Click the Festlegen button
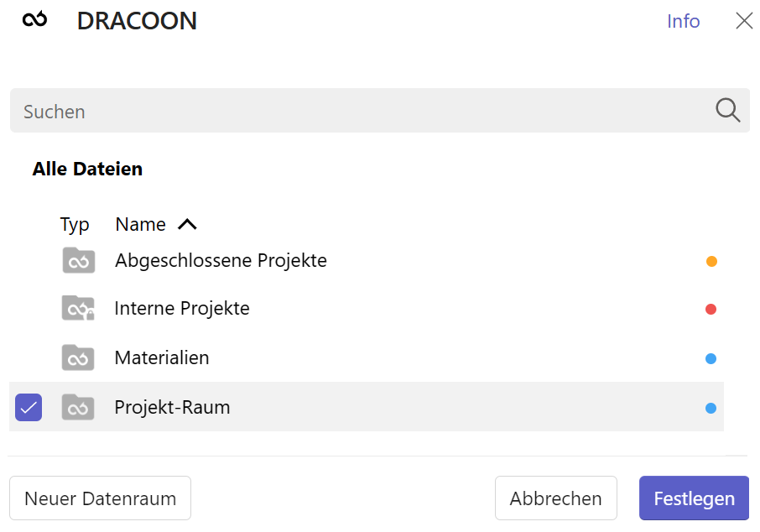 [694, 498]
